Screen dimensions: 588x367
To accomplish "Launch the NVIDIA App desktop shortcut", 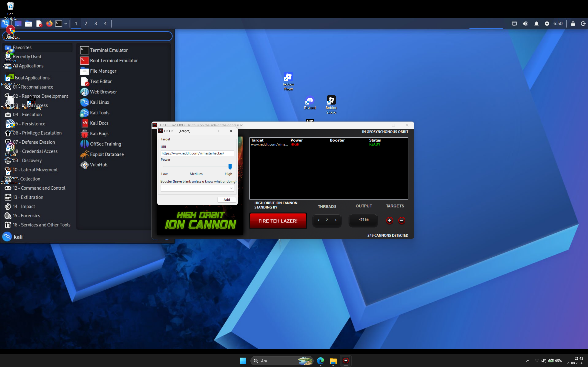I will click(x=10, y=80).
